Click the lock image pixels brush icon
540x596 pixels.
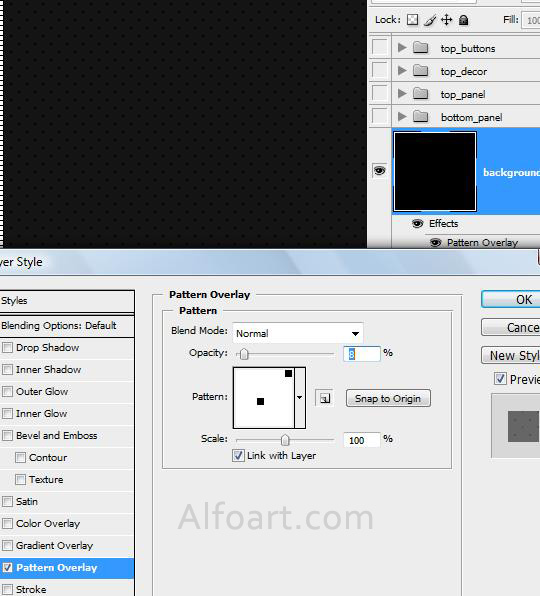[x=430, y=20]
